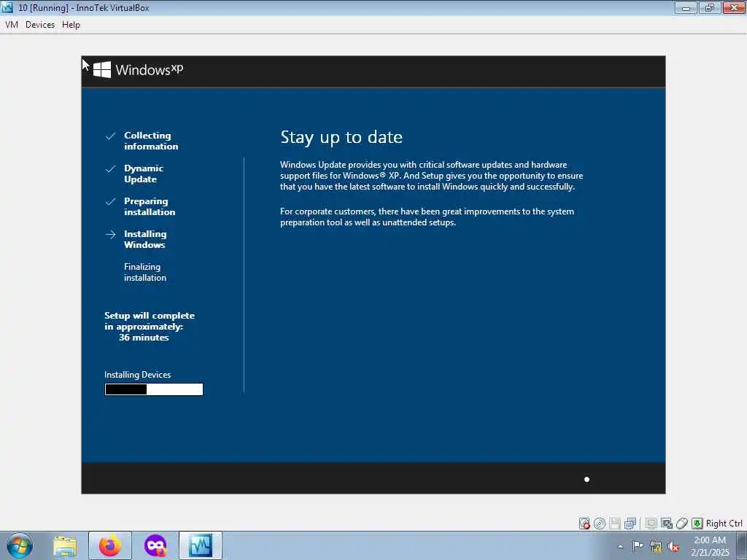The width and height of the screenshot is (747, 560).
Task: Open the purple masked-face taskbar app
Action: [x=155, y=545]
